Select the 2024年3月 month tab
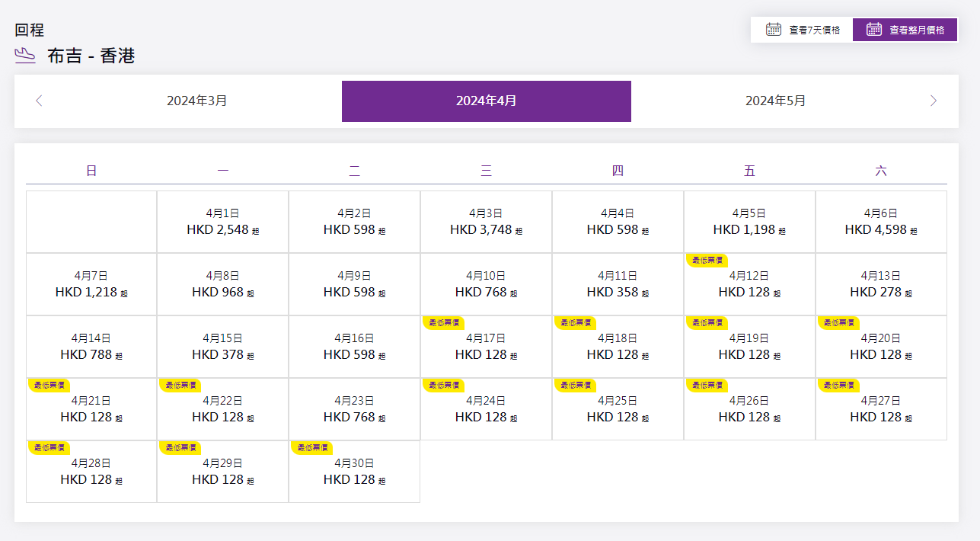 [197, 101]
